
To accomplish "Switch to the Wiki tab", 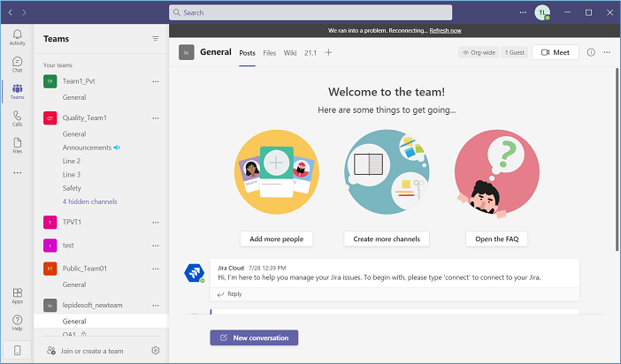I will [290, 53].
